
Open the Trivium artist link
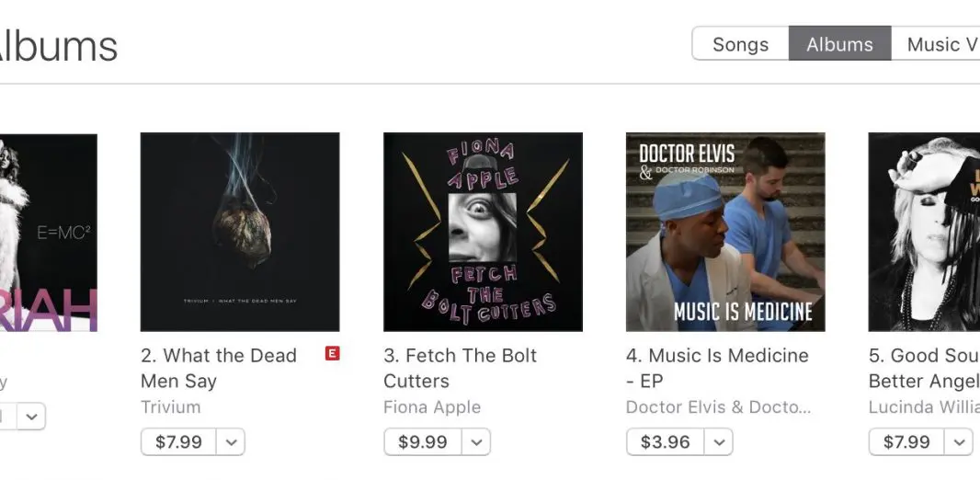tap(170, 406)
